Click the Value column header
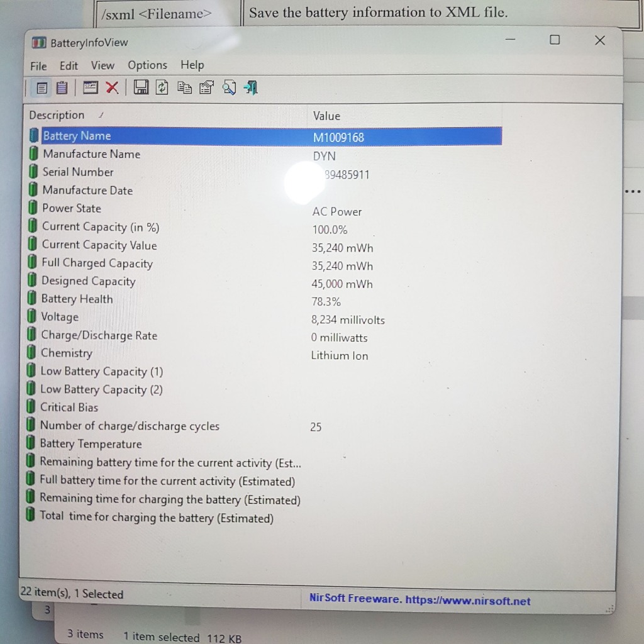The height and width of the screenshot is (644, 644). point(326,116)
